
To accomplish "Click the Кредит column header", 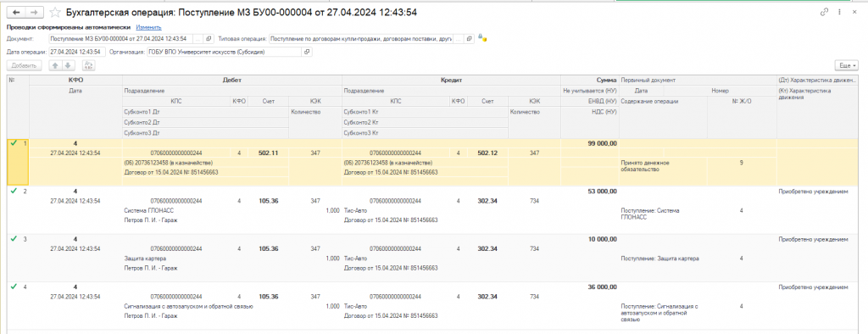I will pyautogui.click(x=451, y=81).
